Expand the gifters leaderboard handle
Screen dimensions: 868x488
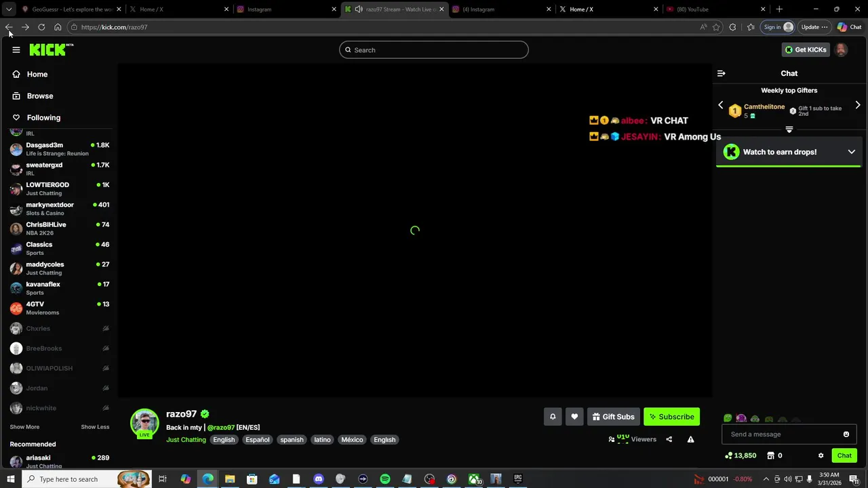tap(789, 129)
